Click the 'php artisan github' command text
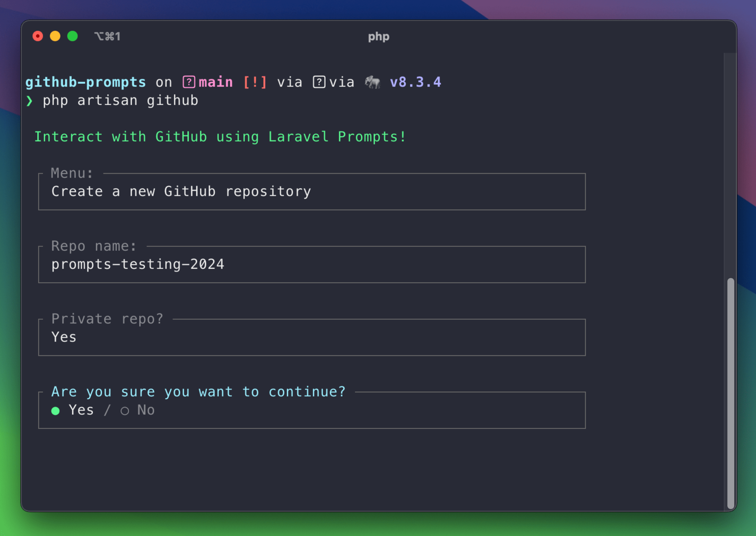756x536 pixels. (120, 101)
